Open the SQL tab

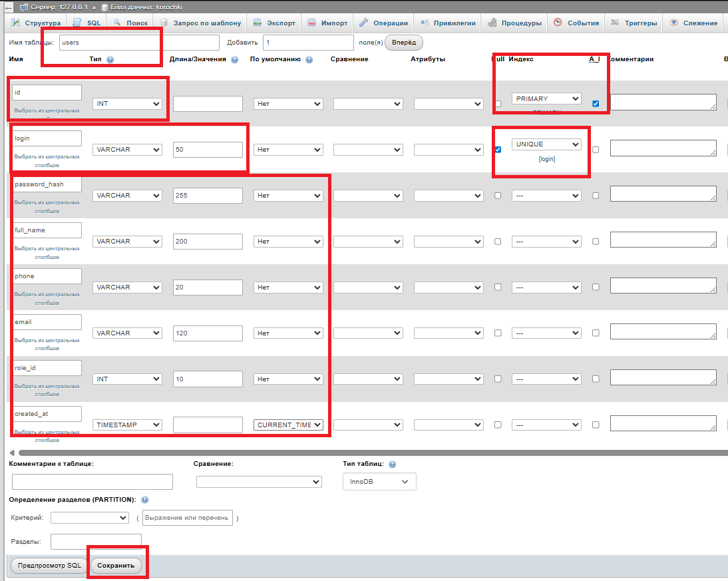tap(87, 23)
